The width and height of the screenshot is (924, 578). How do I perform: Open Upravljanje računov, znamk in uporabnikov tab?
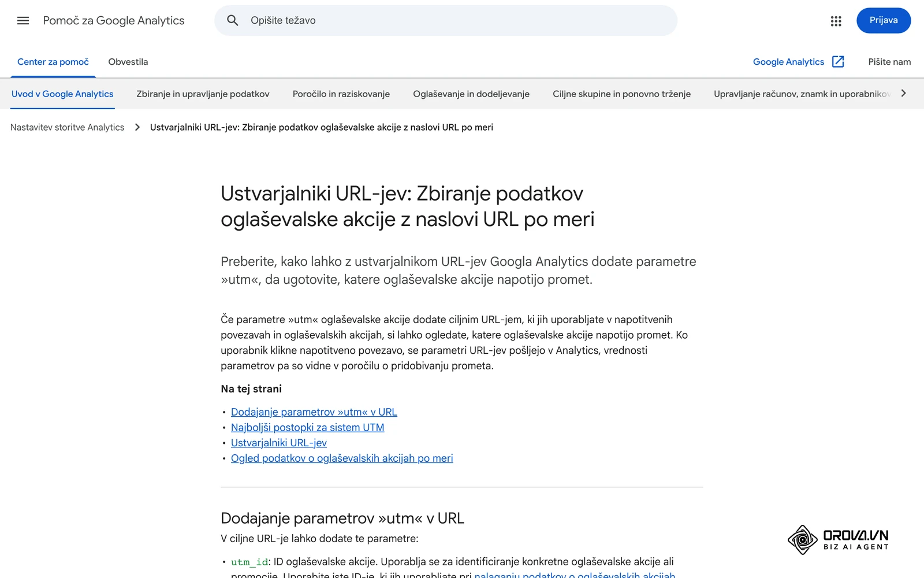pos(802,94)
